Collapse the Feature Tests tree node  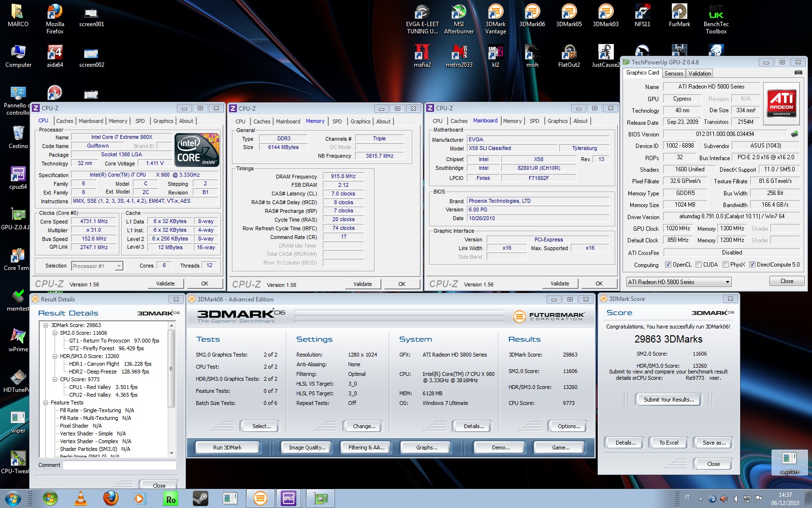[46, 403]
